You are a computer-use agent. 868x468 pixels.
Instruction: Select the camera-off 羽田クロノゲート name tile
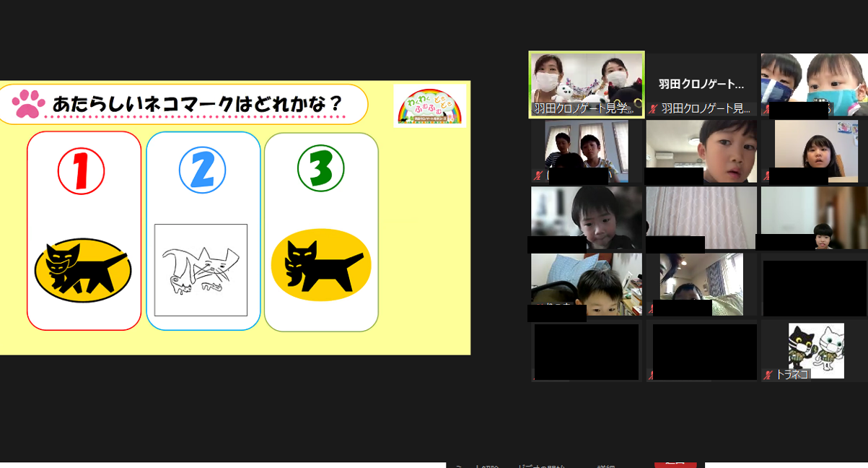(701, 84)
